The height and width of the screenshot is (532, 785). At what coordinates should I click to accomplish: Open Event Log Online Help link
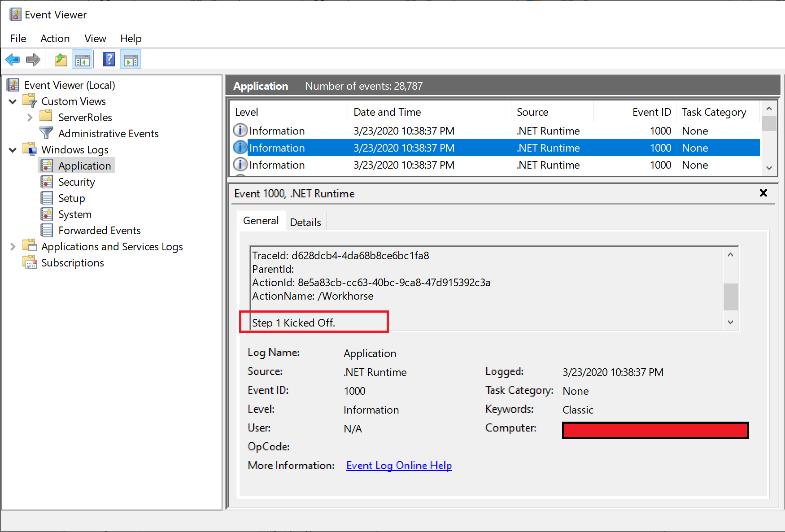click(x=399, y=466)
